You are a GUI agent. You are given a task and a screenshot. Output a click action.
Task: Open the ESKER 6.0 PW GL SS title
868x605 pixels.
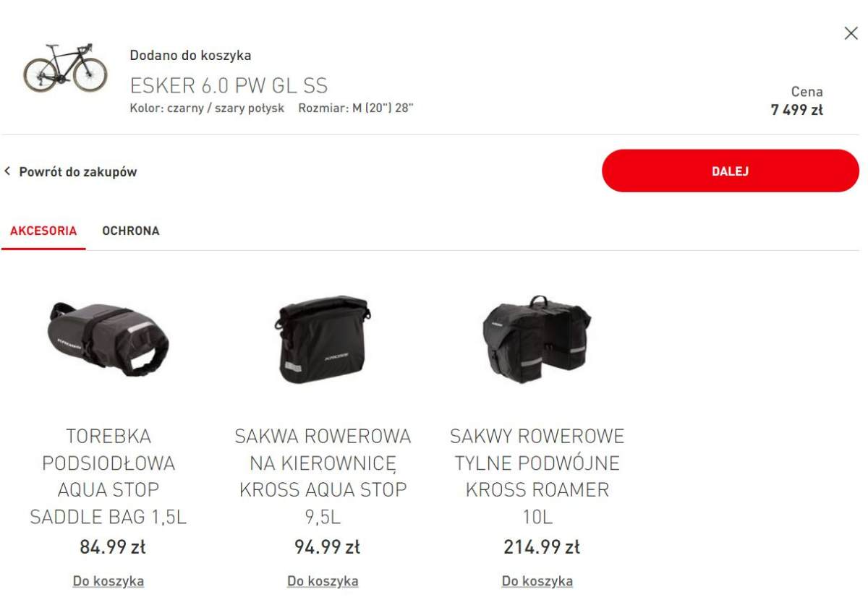coord(229,86)
